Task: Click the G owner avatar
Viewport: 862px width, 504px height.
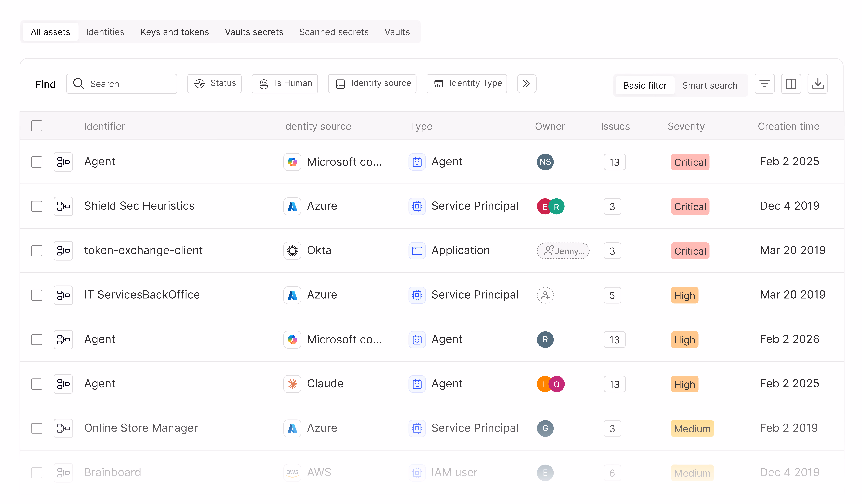Action: 545,429
